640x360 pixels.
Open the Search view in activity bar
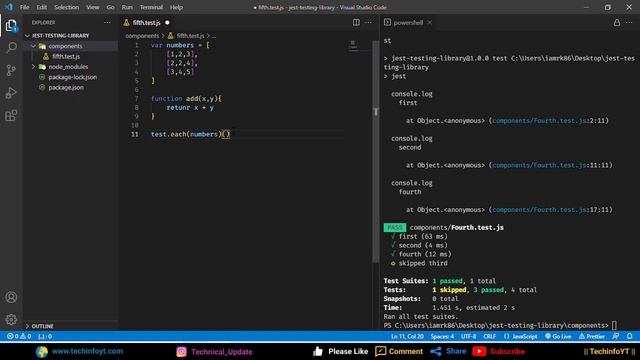pyautogui.click(x=11, y=48)
